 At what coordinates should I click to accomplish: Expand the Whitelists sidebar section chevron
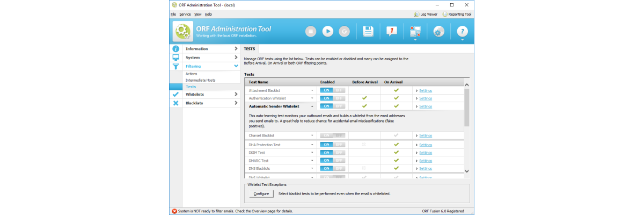coord(236,94)
